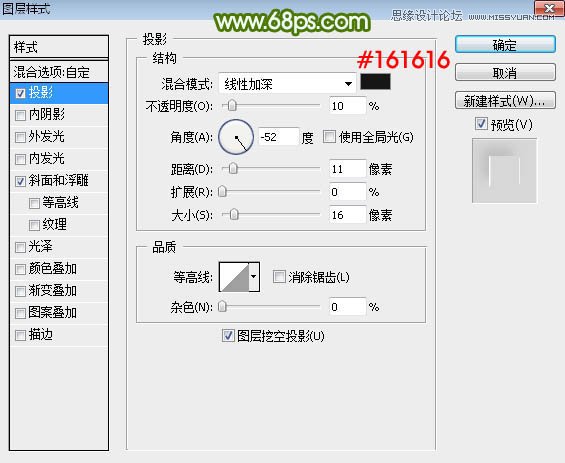Viewport: 565px width, 463px height.
Task: Open the shadow color swatch #161616
Action: 375,82
